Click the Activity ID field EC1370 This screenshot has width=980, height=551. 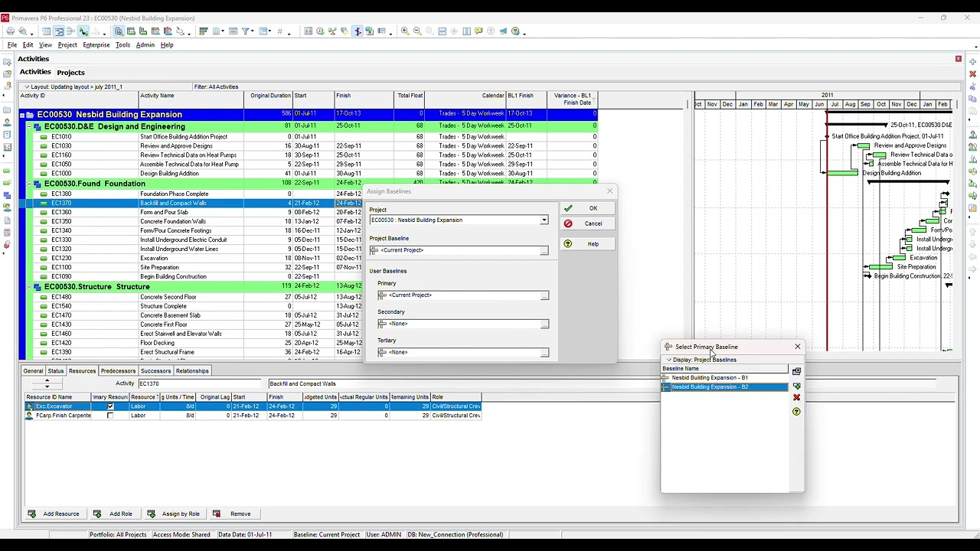point(199,383)
